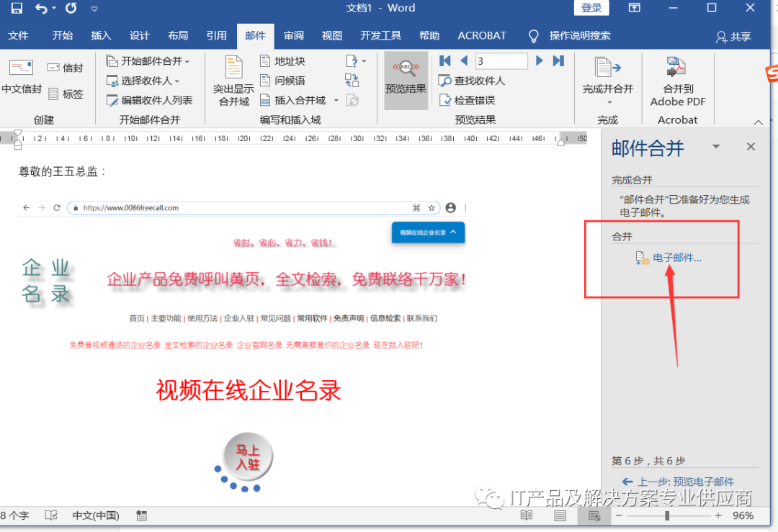Open the ACROBAT tab
Viewport: 778px width, 532px height.
point(482,36)
